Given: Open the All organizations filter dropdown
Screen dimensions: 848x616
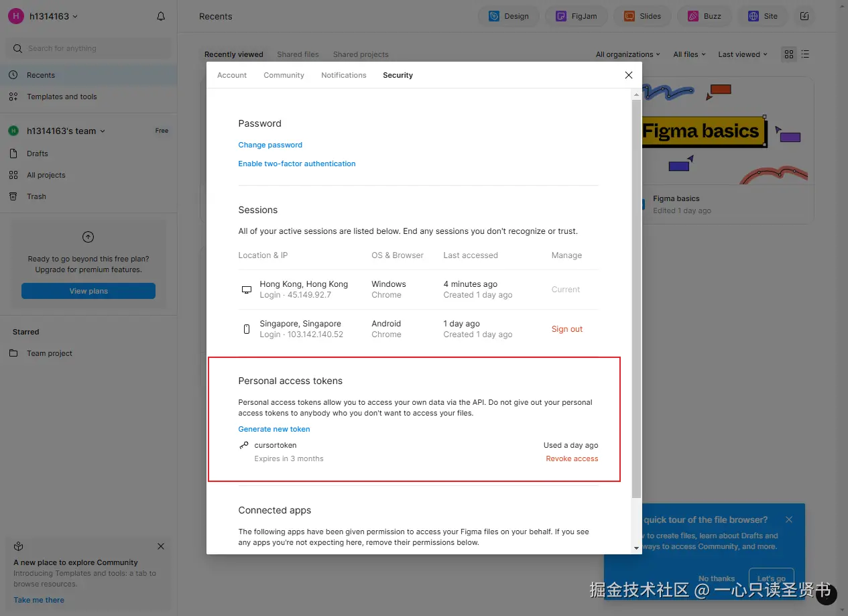Looking at the screenshot, I should point(627,54).
